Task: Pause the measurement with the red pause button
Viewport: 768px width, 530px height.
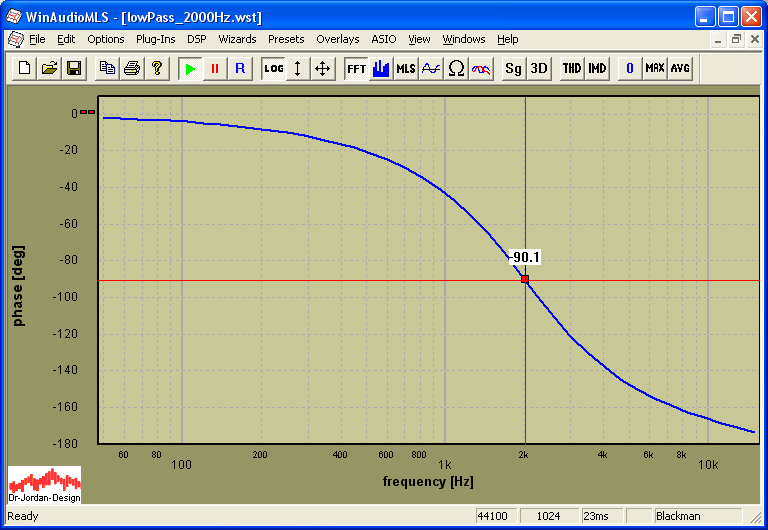Action: point(214,68)
